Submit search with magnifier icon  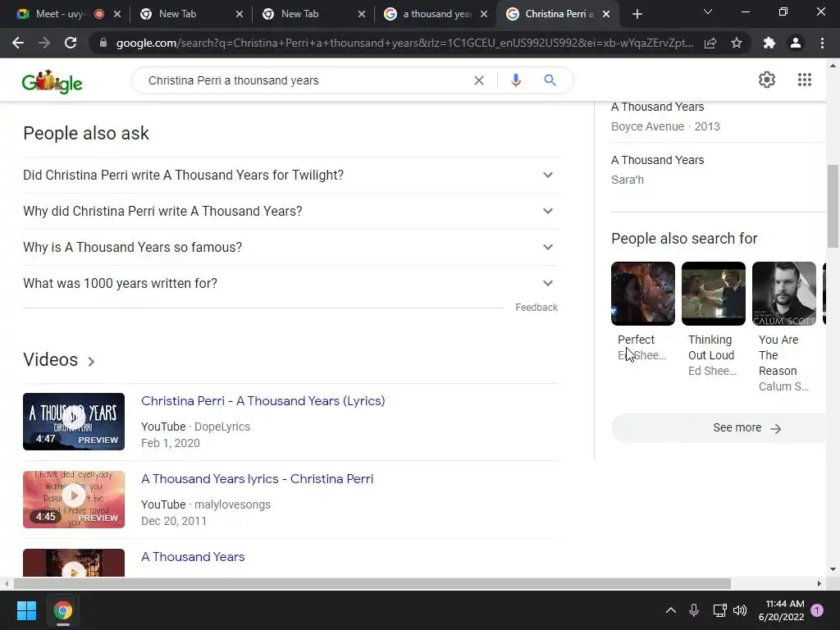pyautogui.click(x=550, y=80)
